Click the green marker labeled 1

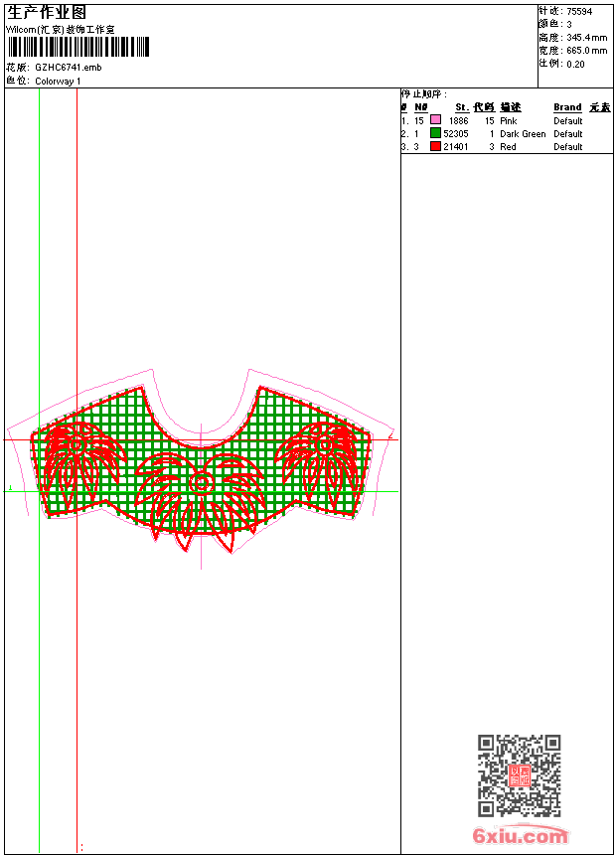coord(10,487)
